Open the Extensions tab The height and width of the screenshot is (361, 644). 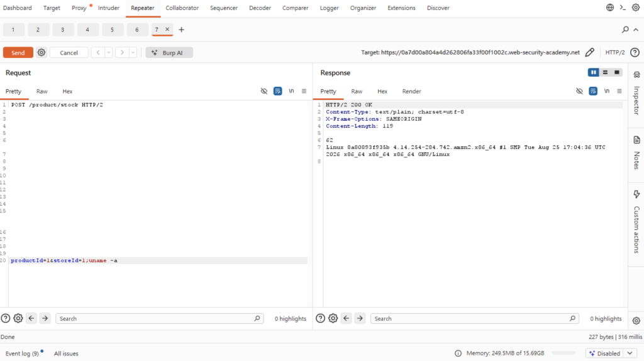point(401,8)
